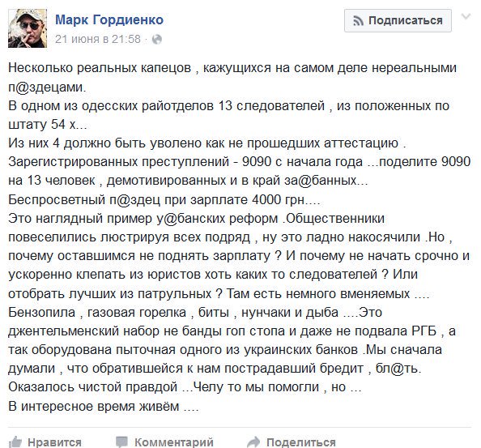
Task: Open the post timestamp 21 июня в 21:58
Action: click(98, 39)
